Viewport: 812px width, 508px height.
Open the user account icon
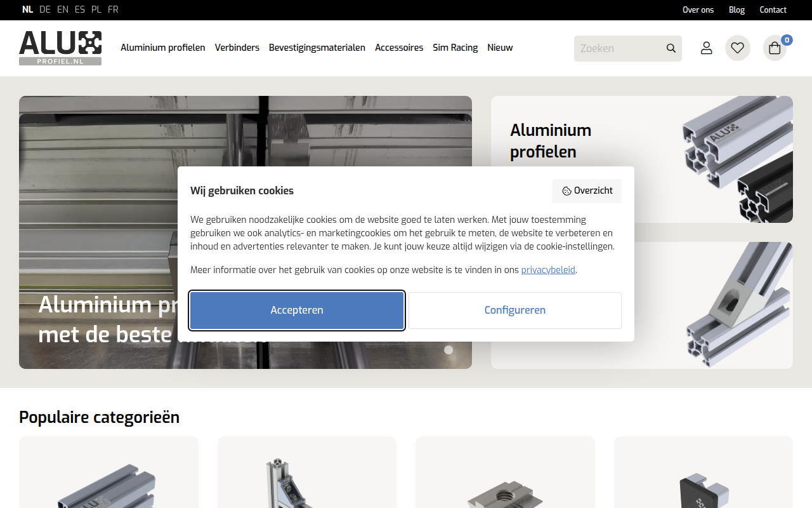coord(706,48)
